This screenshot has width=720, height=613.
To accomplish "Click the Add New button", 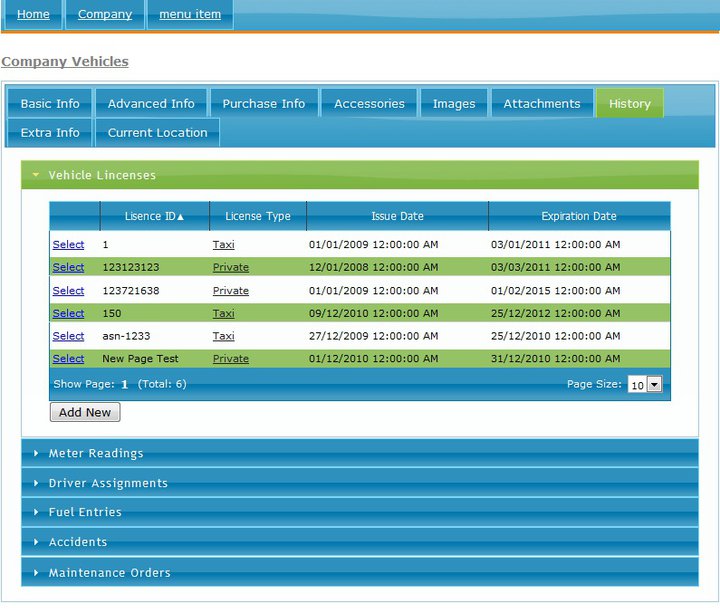I will point(85,412).
